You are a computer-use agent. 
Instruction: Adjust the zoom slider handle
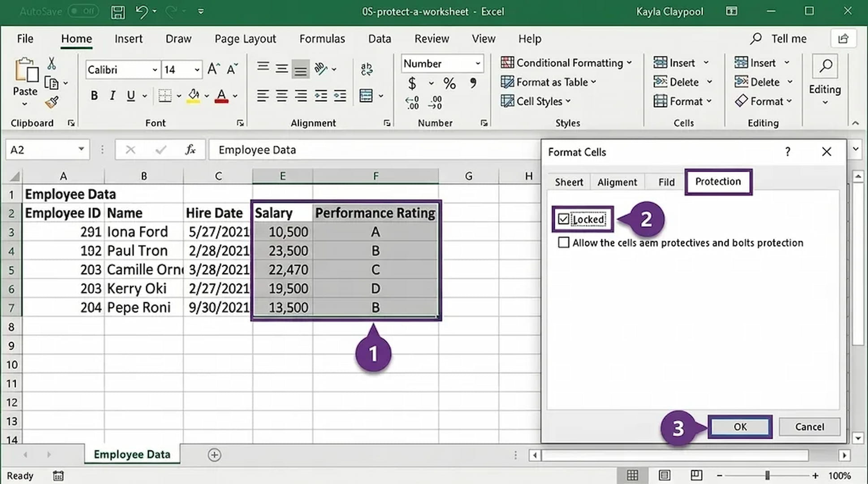[767, 475]
